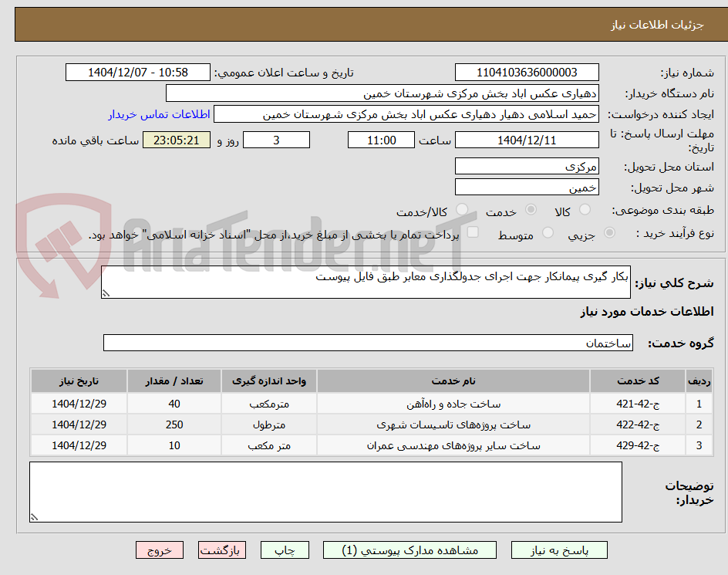Viewport: 728px width, 575px height.
Task: Open مشاهده مدارک پیوستی (1) button
Action: click(410, 550)
